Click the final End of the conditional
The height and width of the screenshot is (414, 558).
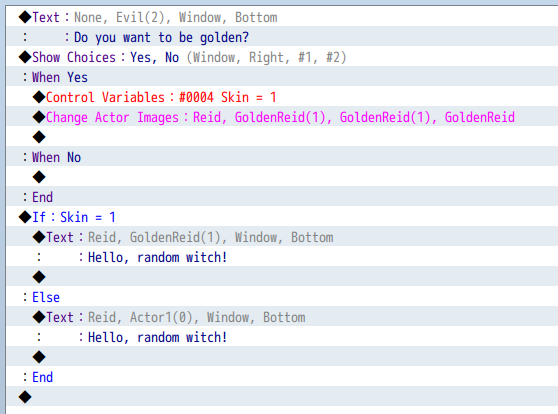[x=282, y=377]
